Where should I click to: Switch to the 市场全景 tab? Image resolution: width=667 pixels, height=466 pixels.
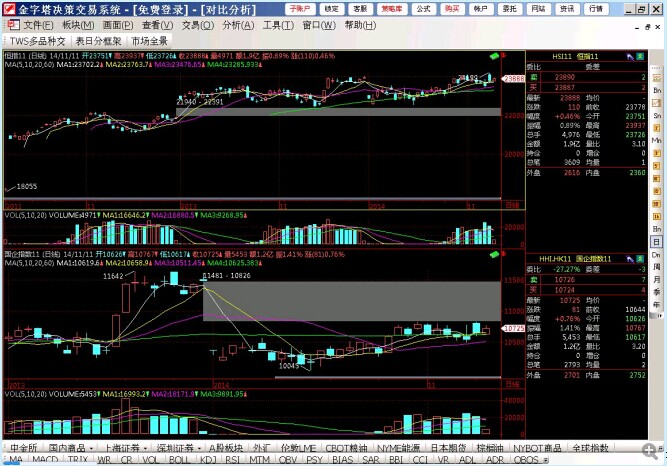coord(149,41)
